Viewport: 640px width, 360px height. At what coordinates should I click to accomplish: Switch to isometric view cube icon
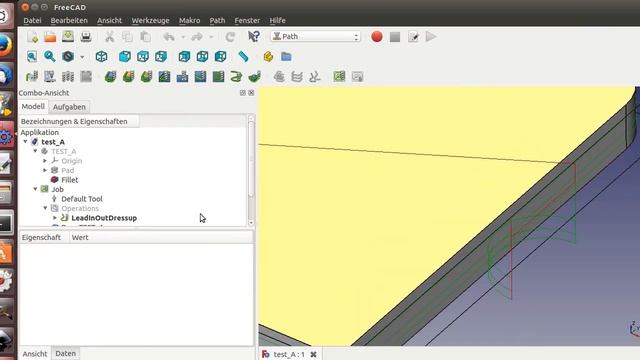(x=101, y=56)
